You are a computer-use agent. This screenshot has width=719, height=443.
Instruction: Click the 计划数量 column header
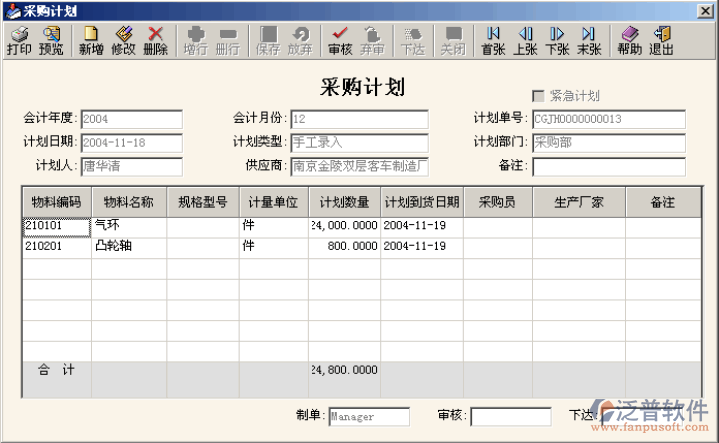pos(344,202)
